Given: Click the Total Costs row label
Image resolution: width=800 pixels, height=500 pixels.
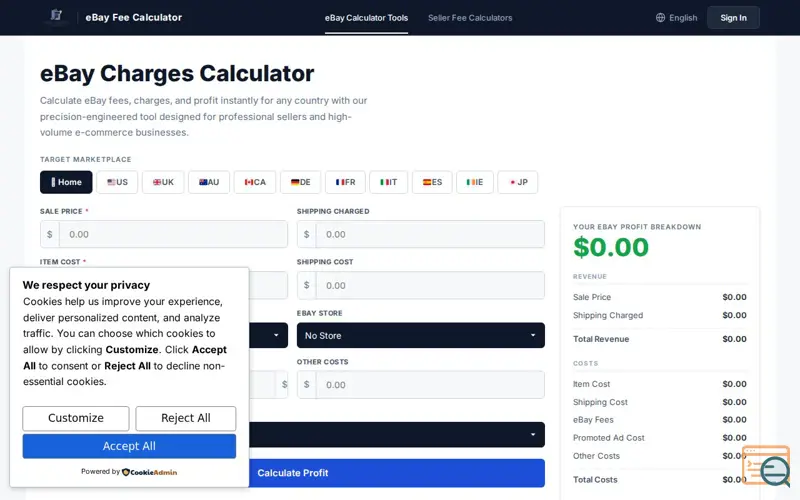Looking at the screenshot, I should point(595,480).
